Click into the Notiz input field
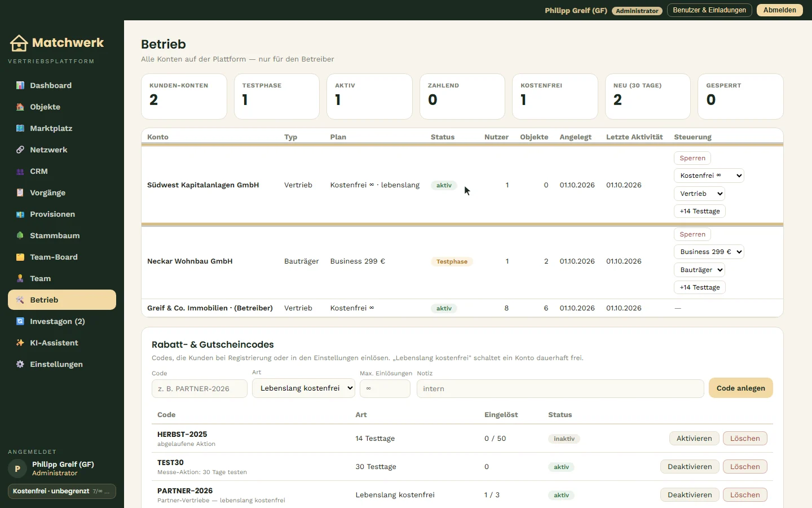Image resolution: width=812 pixels, height=508 pixels. (561, 388)
